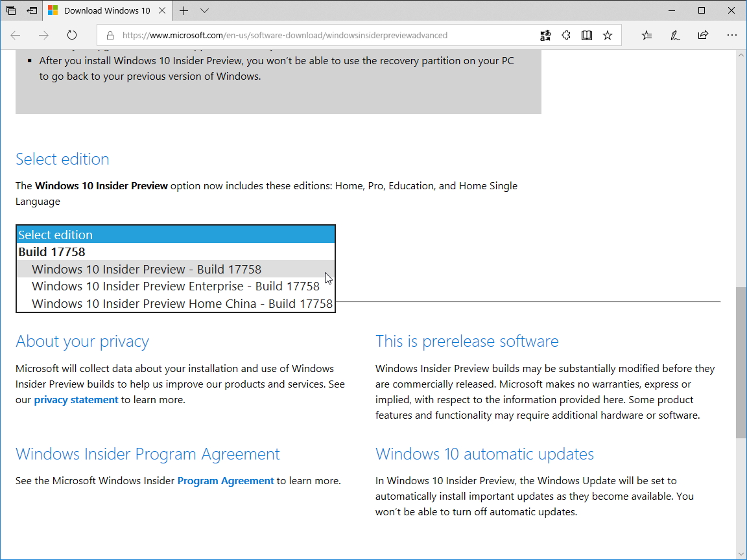Activate the extension puzzle-piece icon
747x560 pixels.
pos(566,36)
